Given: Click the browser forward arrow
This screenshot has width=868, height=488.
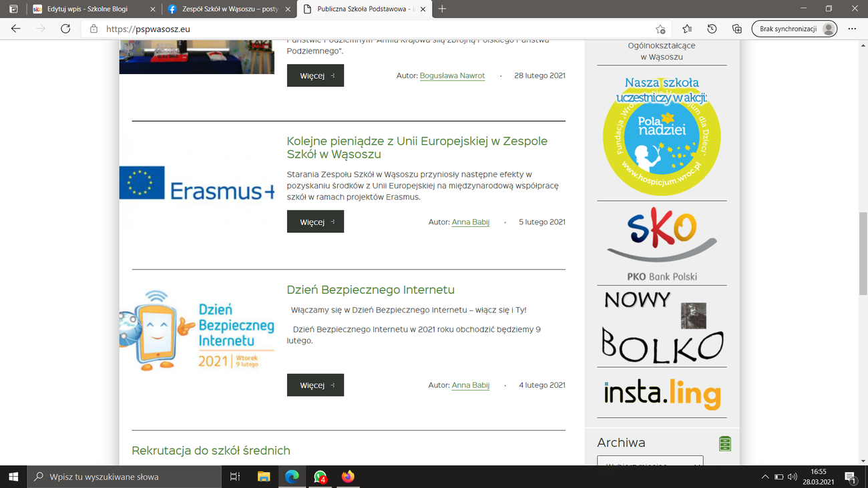Looking at the screenshot, I should (41, 29).
